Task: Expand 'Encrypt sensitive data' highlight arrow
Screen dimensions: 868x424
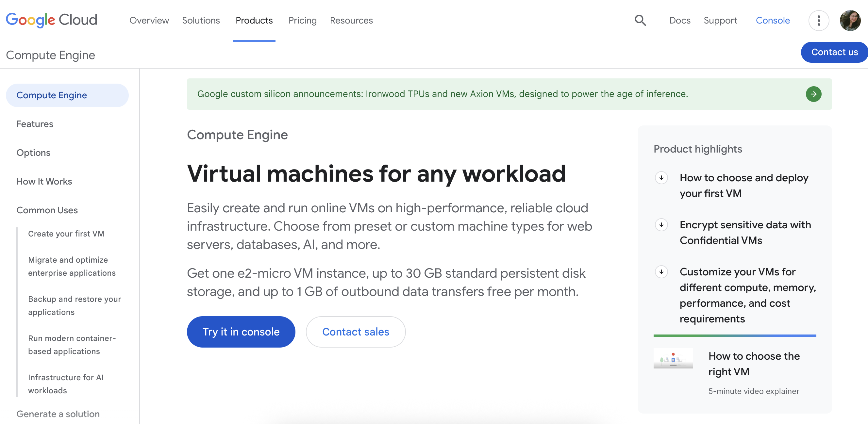Action: [661, 225]
